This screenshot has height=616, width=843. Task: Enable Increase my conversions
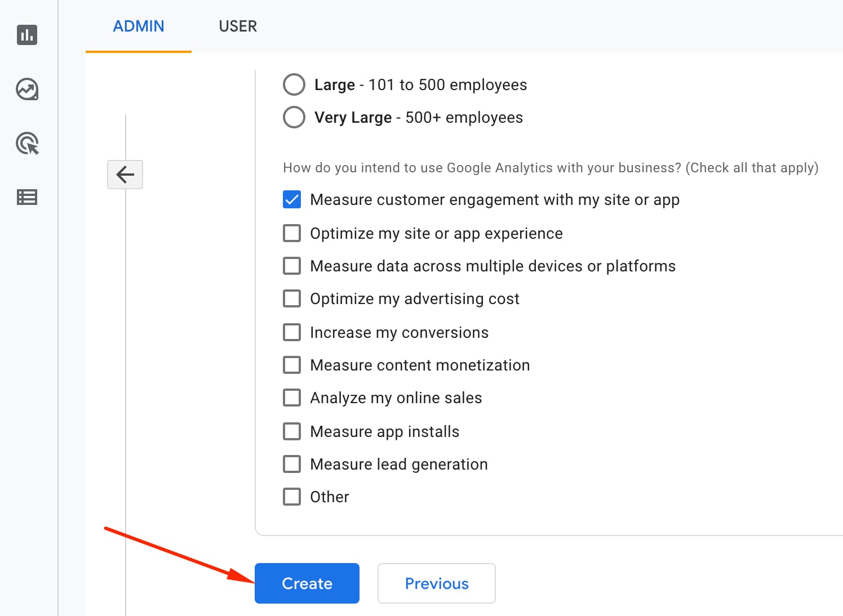click(291, 332)
